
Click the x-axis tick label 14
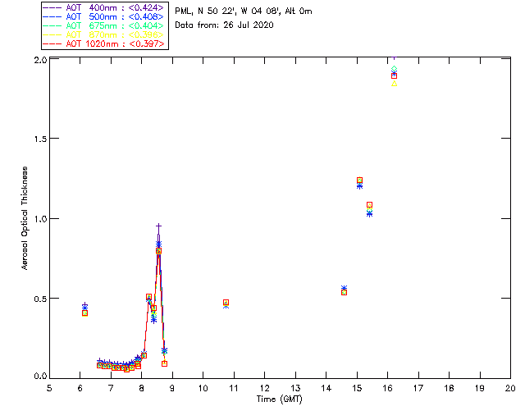coord(326,388)
